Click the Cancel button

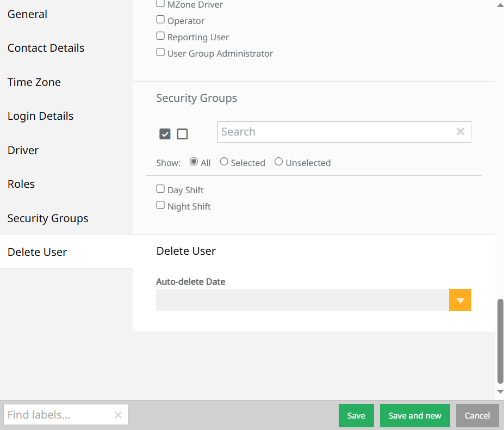coord(477,415)
